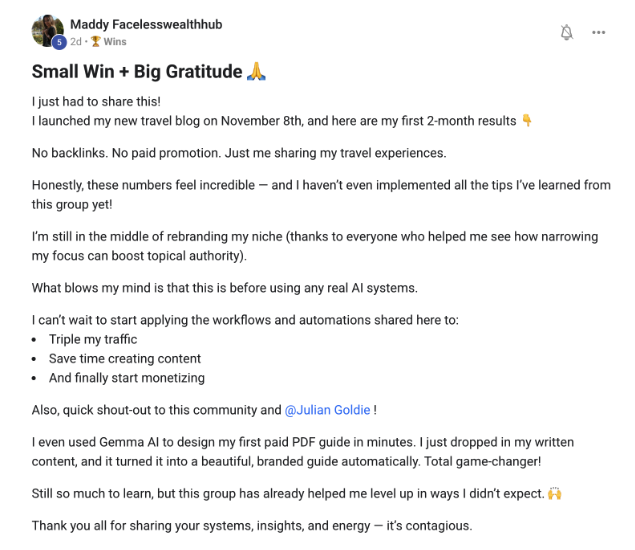Click the level 5 badge on avatar

(59, 42)
